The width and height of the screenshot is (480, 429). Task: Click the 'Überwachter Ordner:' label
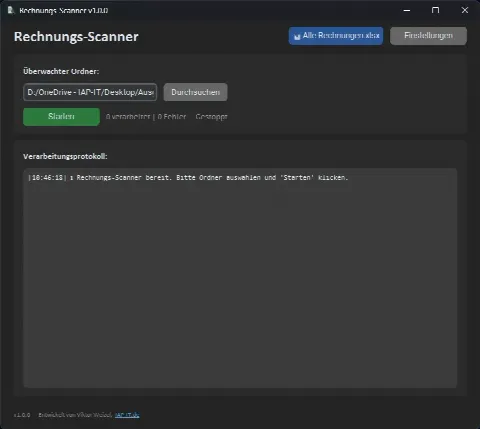(x=61, y=71)
